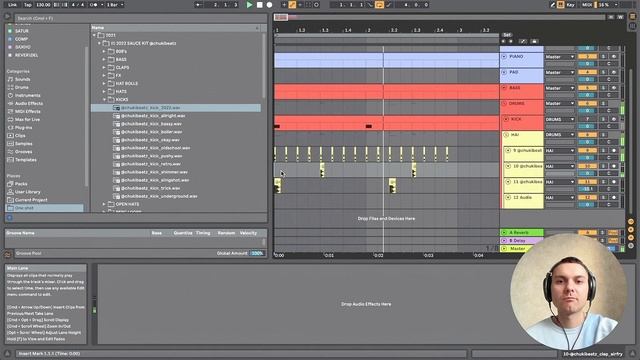Select the first kick clip in KICK track

(x=277, y=127)
